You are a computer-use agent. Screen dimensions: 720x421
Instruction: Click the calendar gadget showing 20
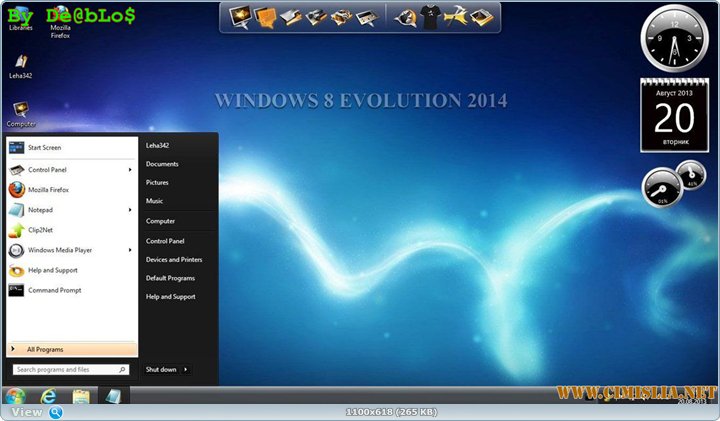tap(674, 114)
